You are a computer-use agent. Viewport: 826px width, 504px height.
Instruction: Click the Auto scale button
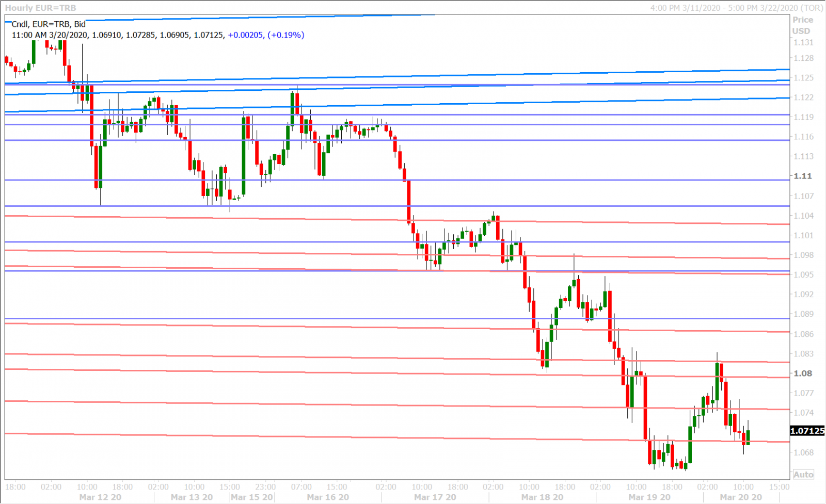[x=803, y=475]
